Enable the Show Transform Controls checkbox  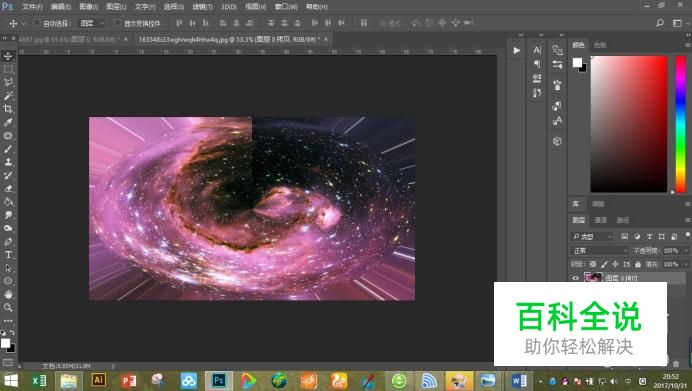(x=117, y=23)
